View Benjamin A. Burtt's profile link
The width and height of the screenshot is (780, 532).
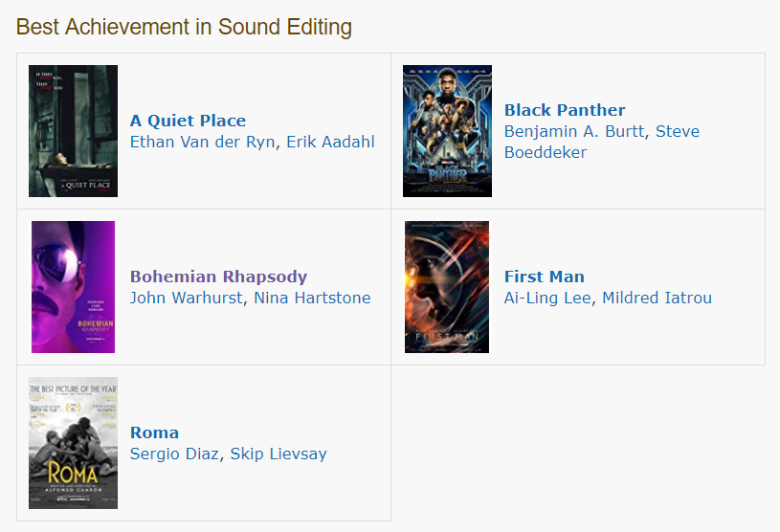click(x=574, y=131)
